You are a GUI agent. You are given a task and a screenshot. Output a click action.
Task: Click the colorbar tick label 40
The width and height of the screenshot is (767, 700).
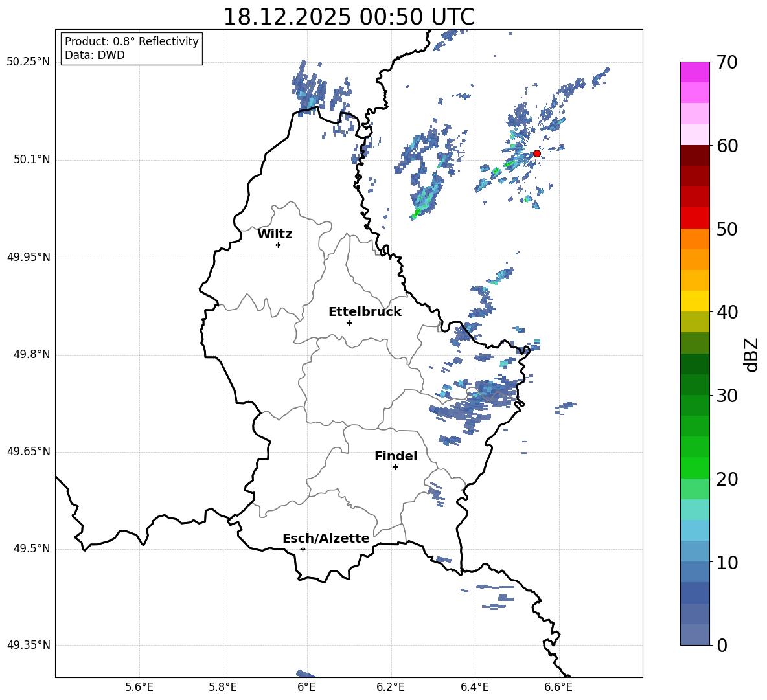727,312
